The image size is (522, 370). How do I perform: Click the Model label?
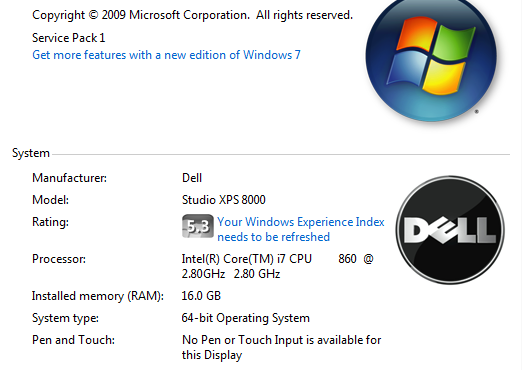(50, 200)
